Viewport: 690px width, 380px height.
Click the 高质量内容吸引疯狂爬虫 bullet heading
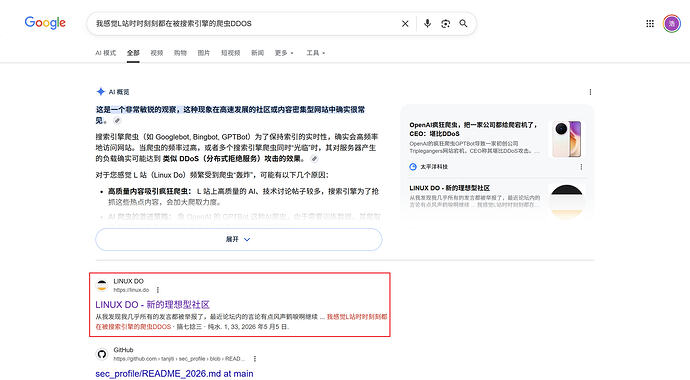[x=150, y=191]
